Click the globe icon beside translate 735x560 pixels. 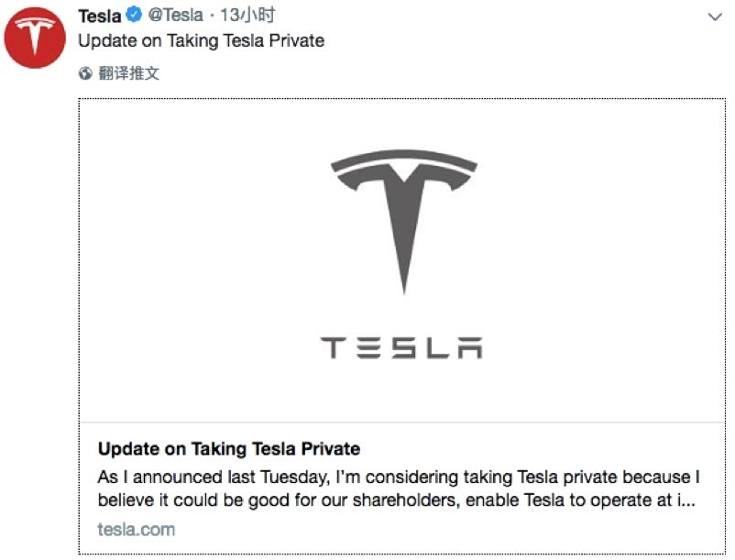85,73
